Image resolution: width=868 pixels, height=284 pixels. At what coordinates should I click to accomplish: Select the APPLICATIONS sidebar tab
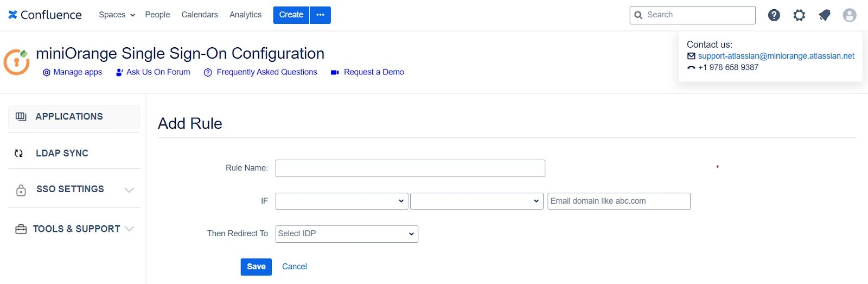tap(74, 117)
